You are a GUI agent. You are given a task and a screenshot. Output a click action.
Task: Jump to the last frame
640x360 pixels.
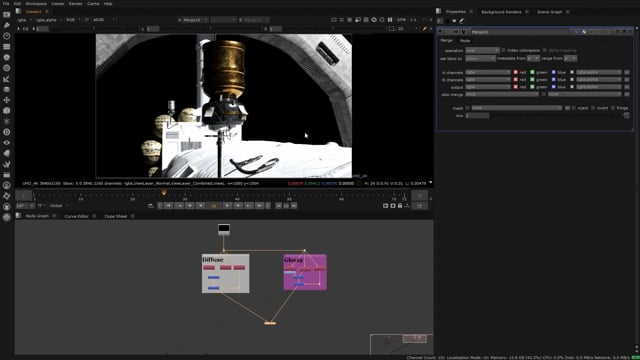pyautogui.click(x=259, y=206)
